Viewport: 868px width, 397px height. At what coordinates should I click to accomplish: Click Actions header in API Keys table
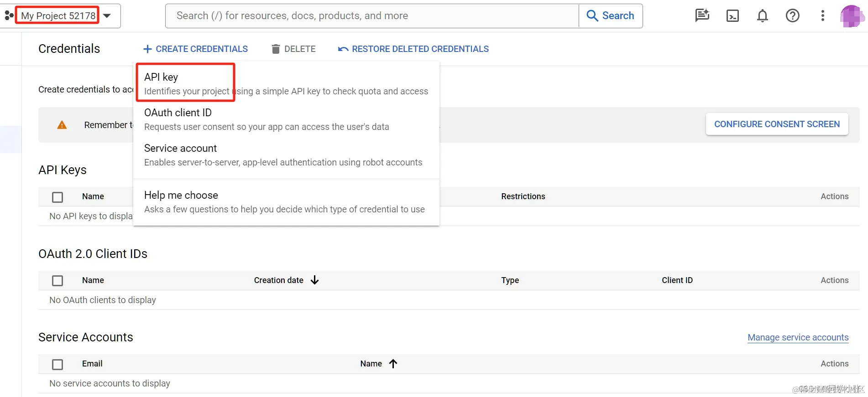pyautogui.click(x=835, y=196)
